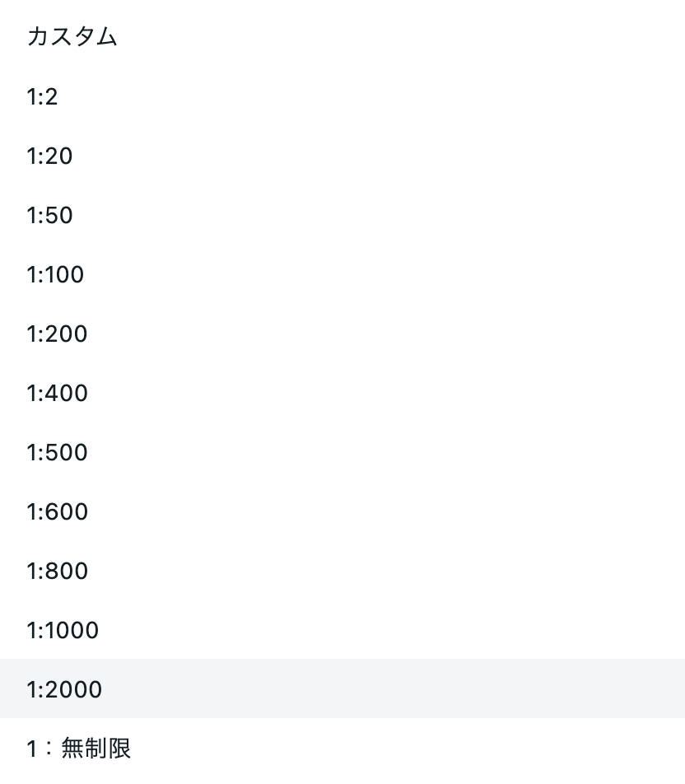Pick 1:20 from the list
685x784 pixels.
(342, 156)
